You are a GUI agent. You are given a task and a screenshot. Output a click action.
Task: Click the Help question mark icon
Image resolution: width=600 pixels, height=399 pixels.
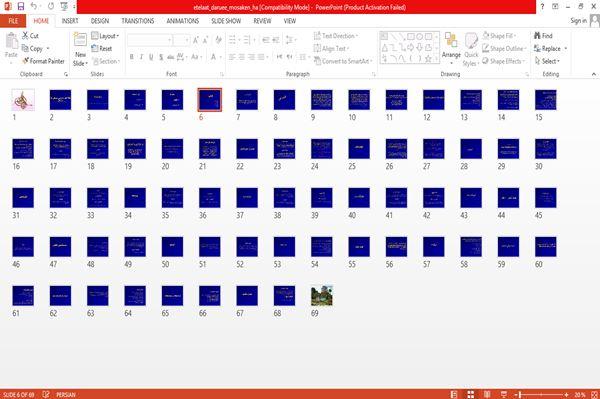coord(542,7)
